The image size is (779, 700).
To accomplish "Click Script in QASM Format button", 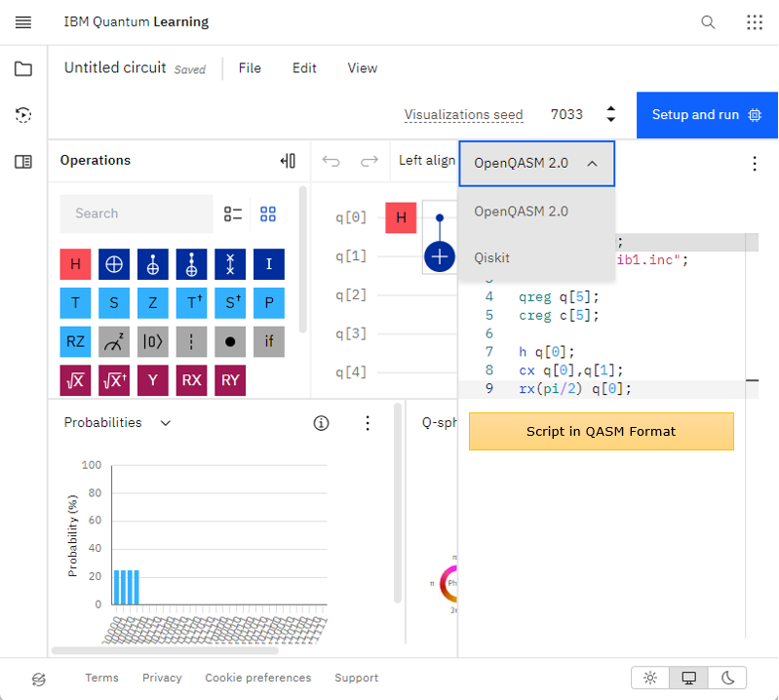I will pos(602,431).
